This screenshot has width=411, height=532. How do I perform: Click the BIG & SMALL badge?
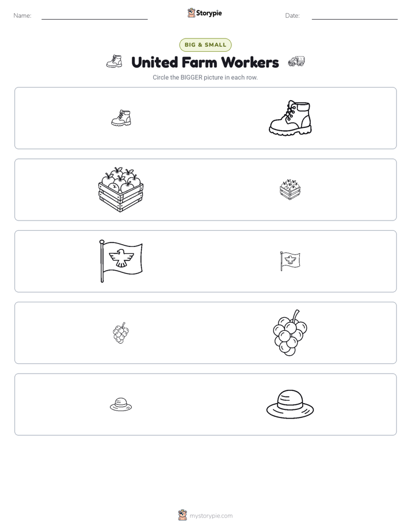(205, 45)
